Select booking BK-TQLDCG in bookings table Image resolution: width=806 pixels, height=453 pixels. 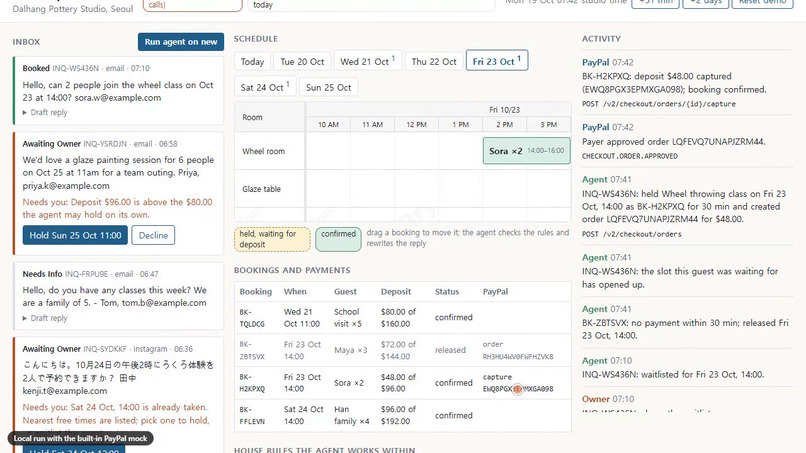pos(402,318)
